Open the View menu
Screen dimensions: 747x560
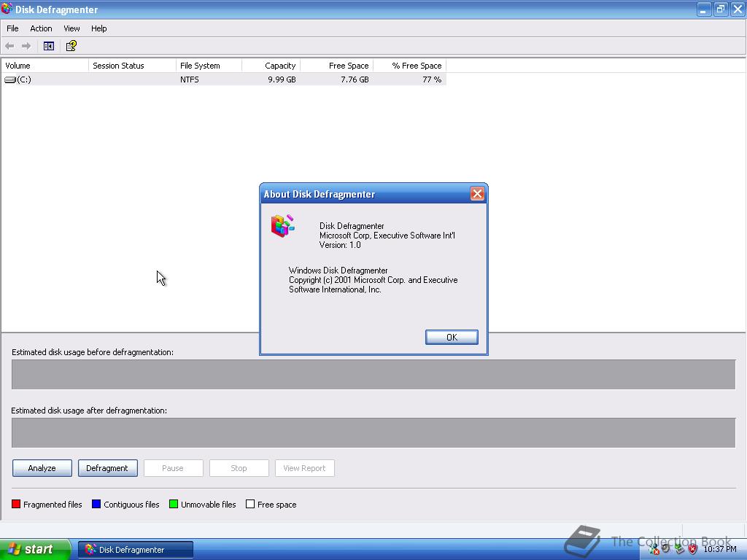(71, 28)
